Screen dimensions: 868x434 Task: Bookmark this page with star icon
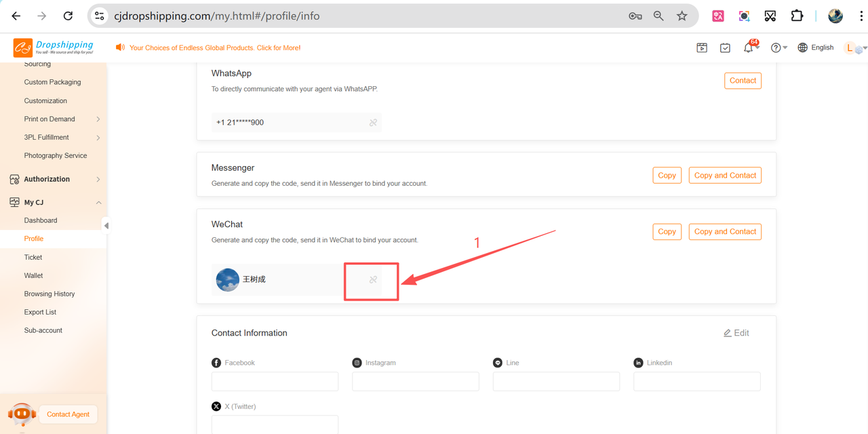point(682,16)
